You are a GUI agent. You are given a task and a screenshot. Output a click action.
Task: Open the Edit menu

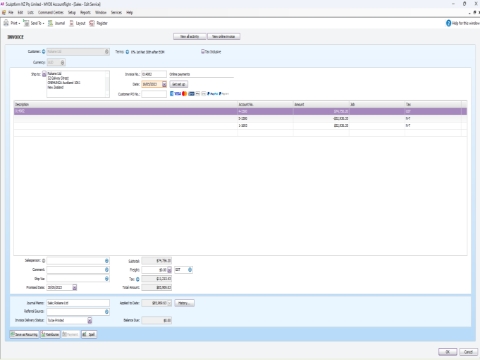(20, 12)
